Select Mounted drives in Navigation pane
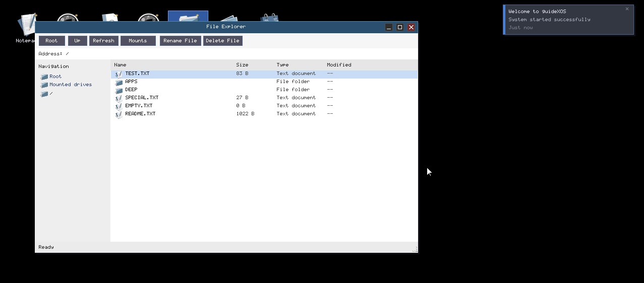Screen dimensions: 644x283 (71, 85)
